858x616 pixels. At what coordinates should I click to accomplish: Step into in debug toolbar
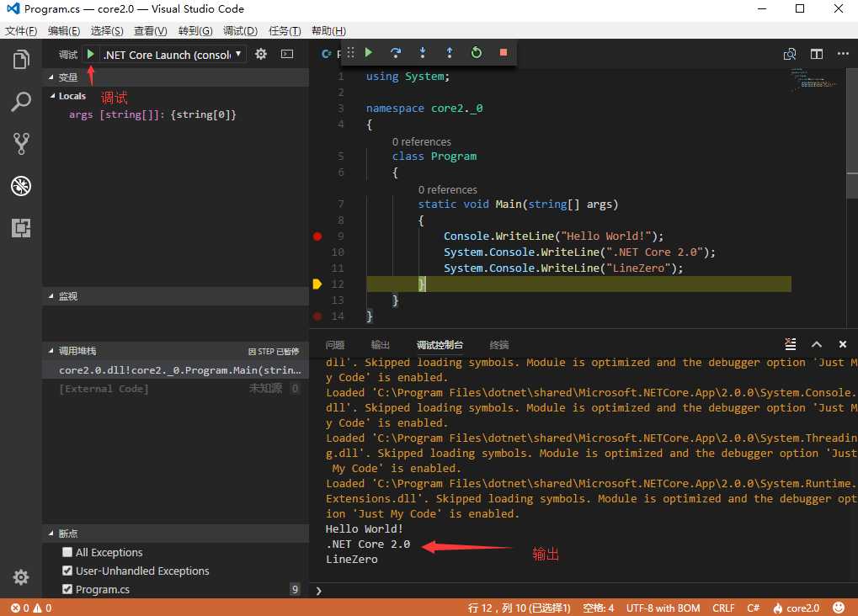point(423,52)
